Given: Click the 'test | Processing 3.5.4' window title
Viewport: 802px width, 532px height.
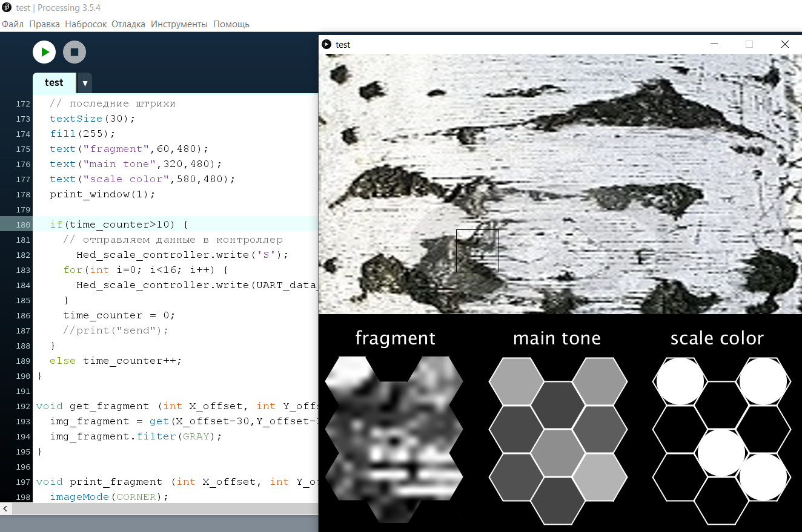Looking at the screenshot, I should point(58,8).
